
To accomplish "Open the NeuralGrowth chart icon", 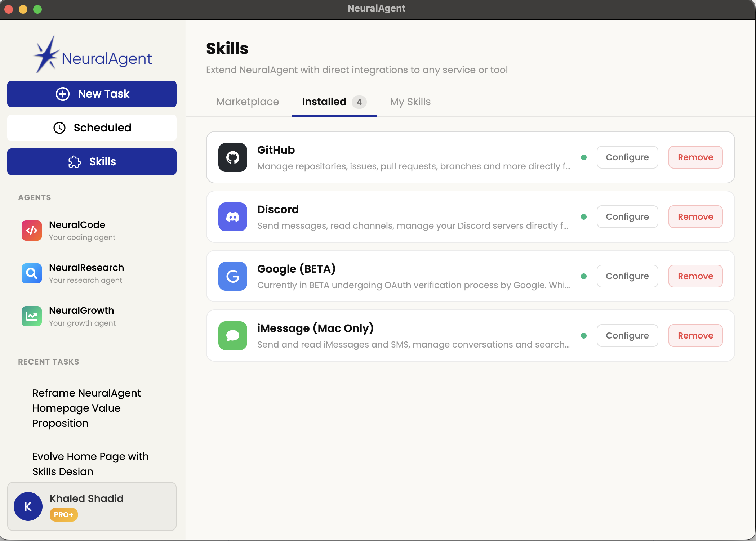I will (32, 316).
